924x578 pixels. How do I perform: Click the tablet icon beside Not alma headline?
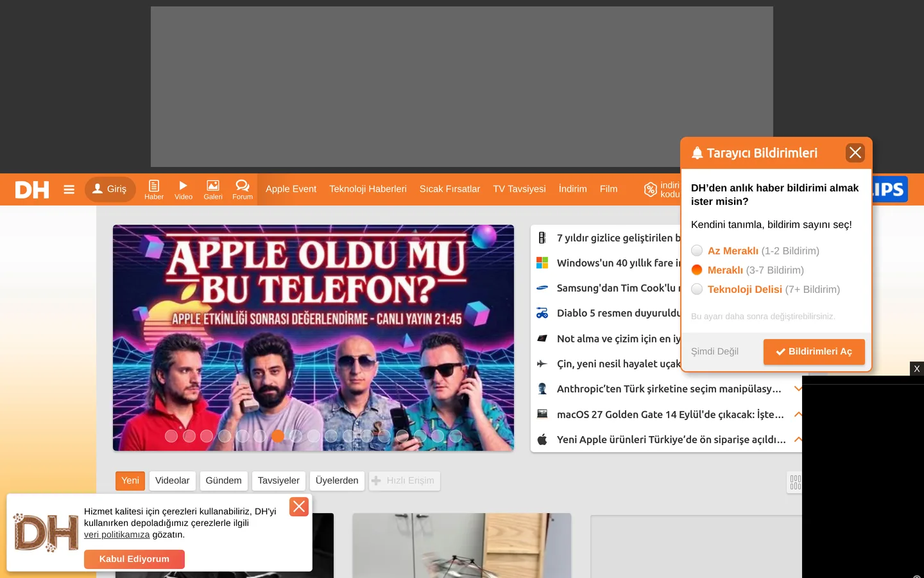542,338
